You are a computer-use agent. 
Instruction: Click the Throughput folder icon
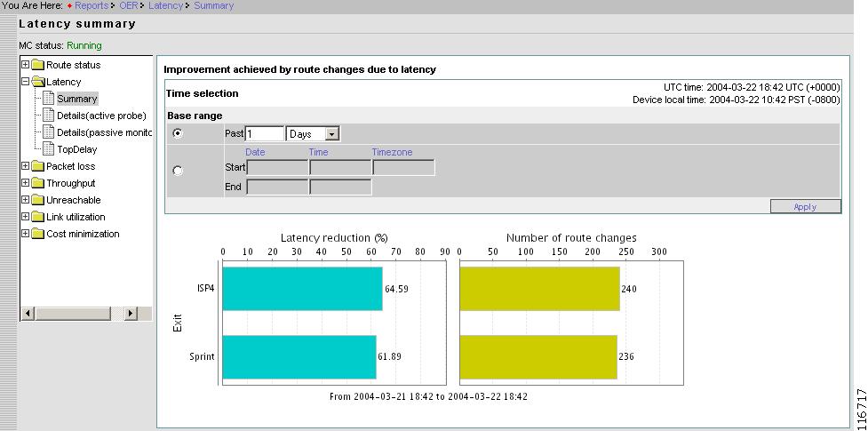click(37, 183)
